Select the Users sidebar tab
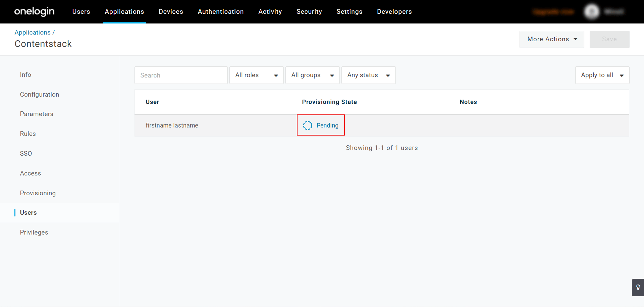The width and height of the screenshot is (644, 307). (x=28, y=213)
